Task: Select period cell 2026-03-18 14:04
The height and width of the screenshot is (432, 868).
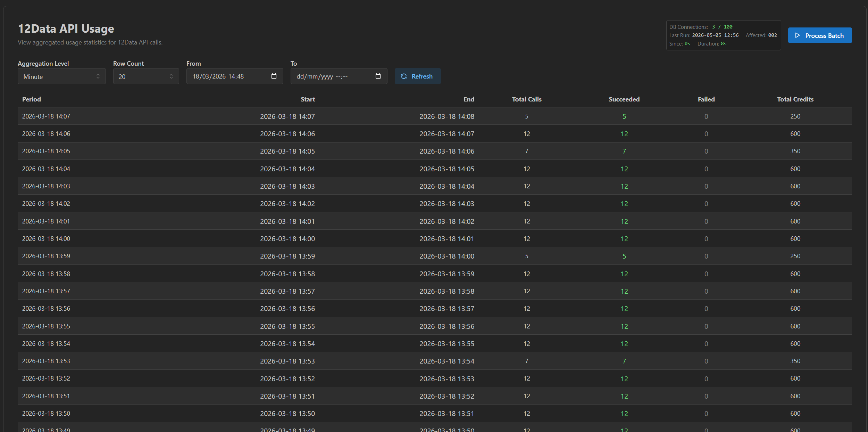Action: tap(46, 169)
